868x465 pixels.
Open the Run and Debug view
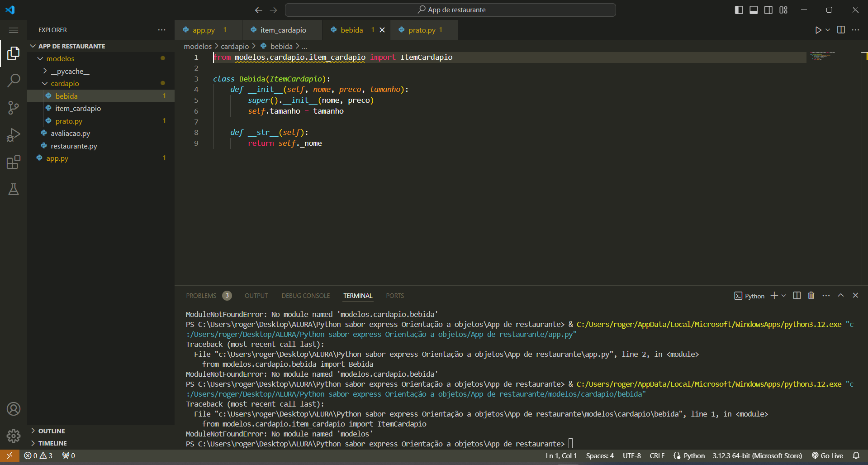pyautogui.click(x=14, y=135)
